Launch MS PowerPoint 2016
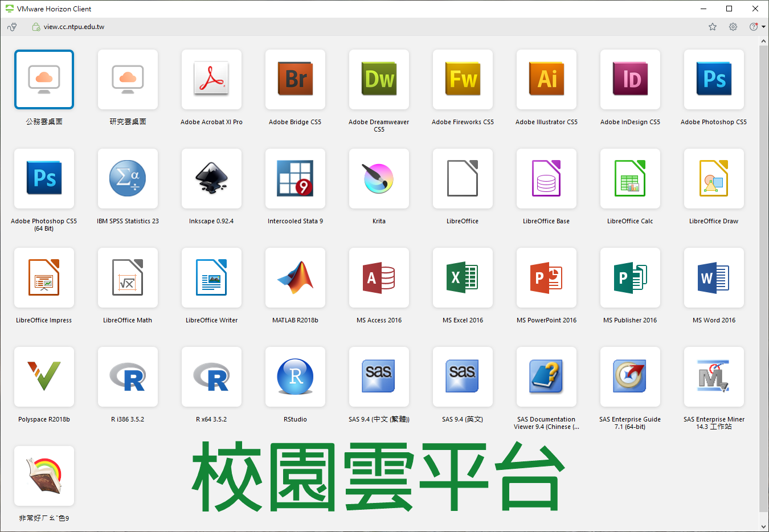This screenshot has height=532, width=769. pos(546,277)
